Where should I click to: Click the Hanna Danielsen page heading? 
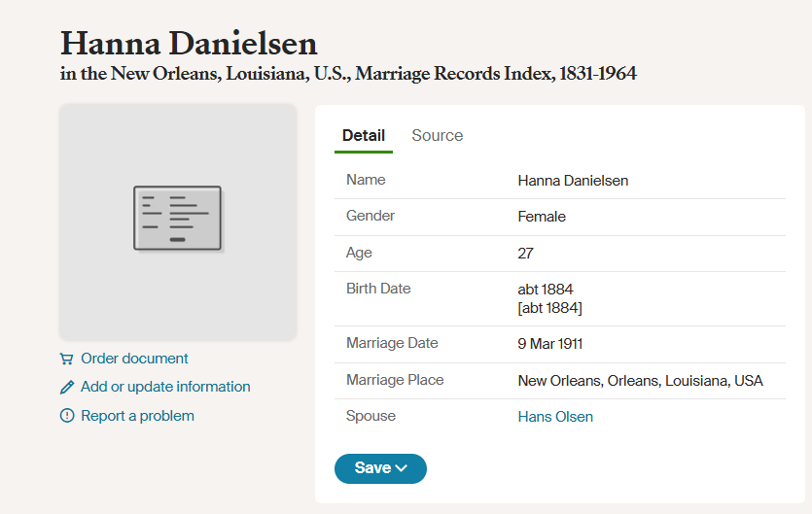pyautogui.click(x=189, y=44)
